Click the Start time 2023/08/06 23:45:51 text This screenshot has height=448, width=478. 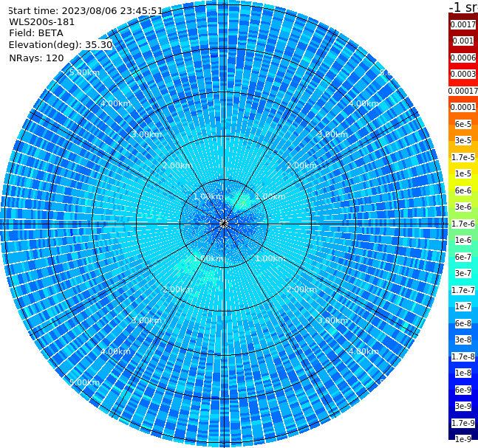click(86, 10)
